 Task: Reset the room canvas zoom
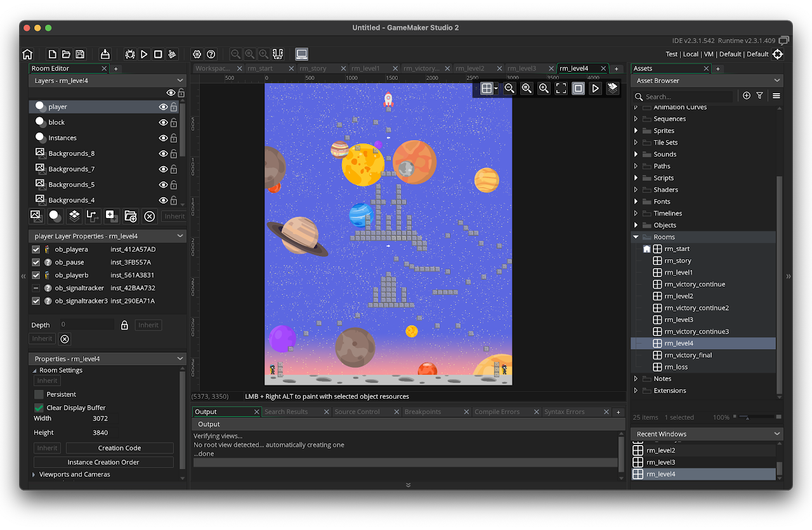527,89
